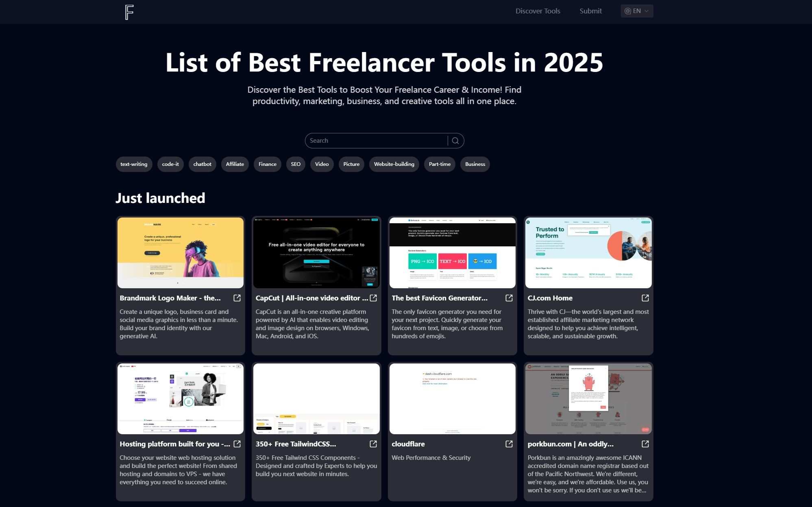Open porkbun.com via its external link icon
The height and width of the screenshot is (507, 812).
click(x=645, y=444)
